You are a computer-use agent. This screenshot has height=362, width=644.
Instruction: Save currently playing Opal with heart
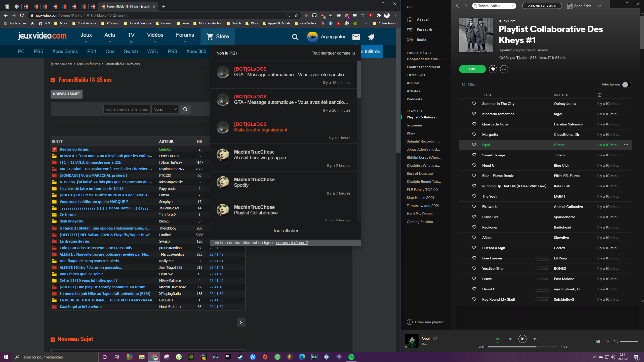435,338
